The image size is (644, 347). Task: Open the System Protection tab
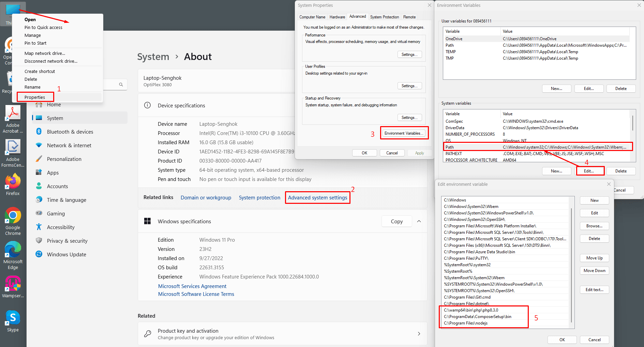pyautogui.click(x=384, y=17)
